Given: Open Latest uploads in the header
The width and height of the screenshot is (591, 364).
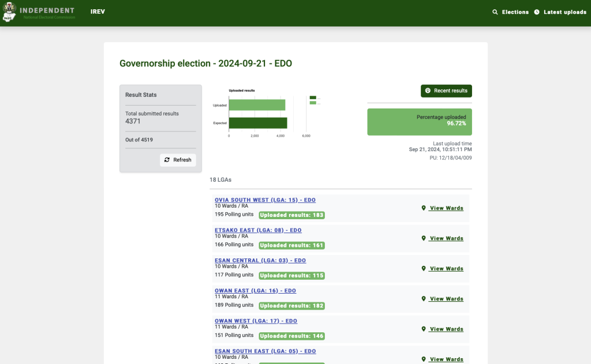Looking at the screenshot, I should 564,12.
